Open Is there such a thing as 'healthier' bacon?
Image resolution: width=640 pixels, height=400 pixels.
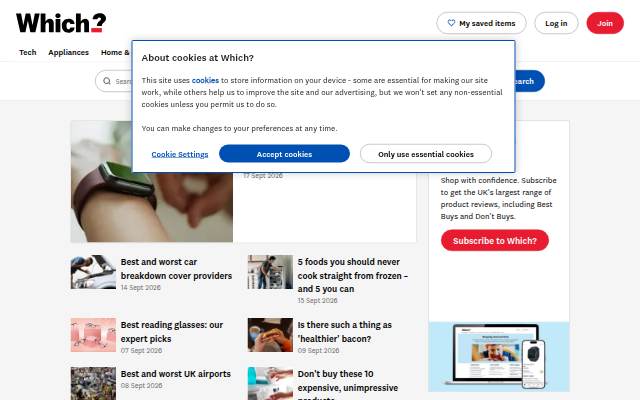(x=344, y=331)
